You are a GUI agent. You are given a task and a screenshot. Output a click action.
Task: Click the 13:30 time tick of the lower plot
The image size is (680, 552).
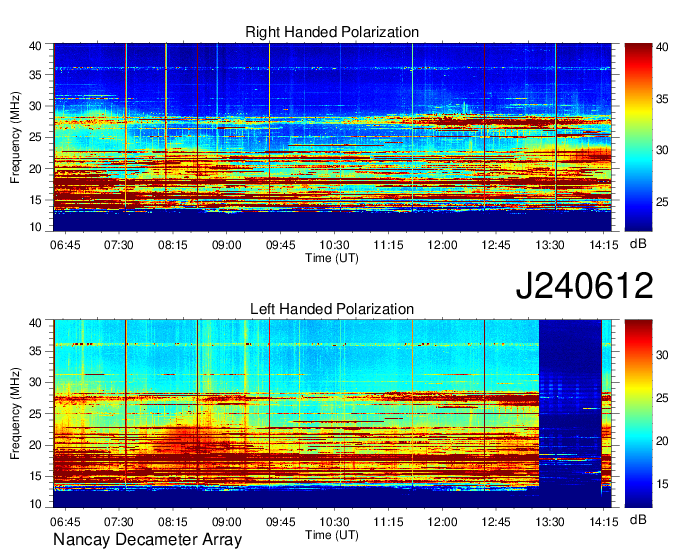pyautogui.click(x=550, y=522)
